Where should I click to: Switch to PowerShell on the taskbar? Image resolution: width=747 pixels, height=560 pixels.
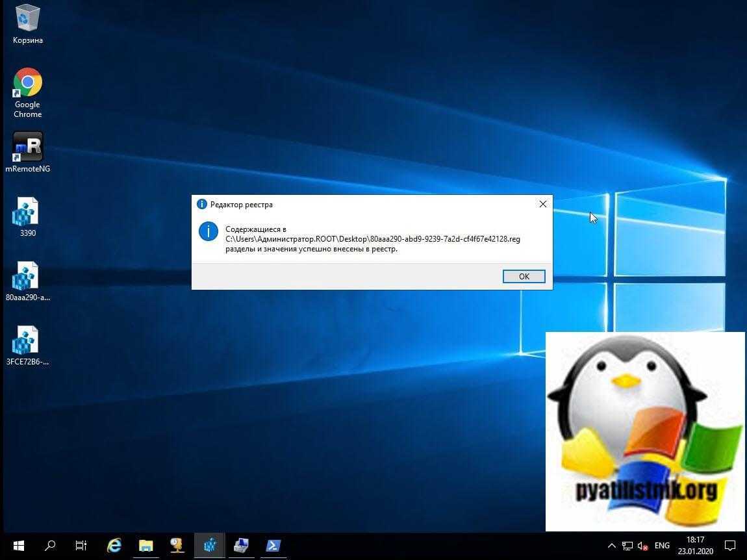(x=273, y=546)
